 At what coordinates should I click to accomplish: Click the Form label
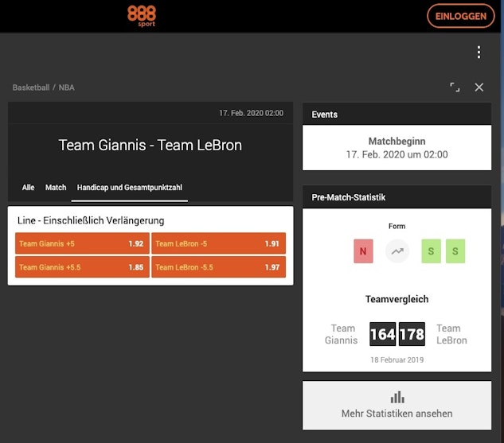[x=397, y=227]
